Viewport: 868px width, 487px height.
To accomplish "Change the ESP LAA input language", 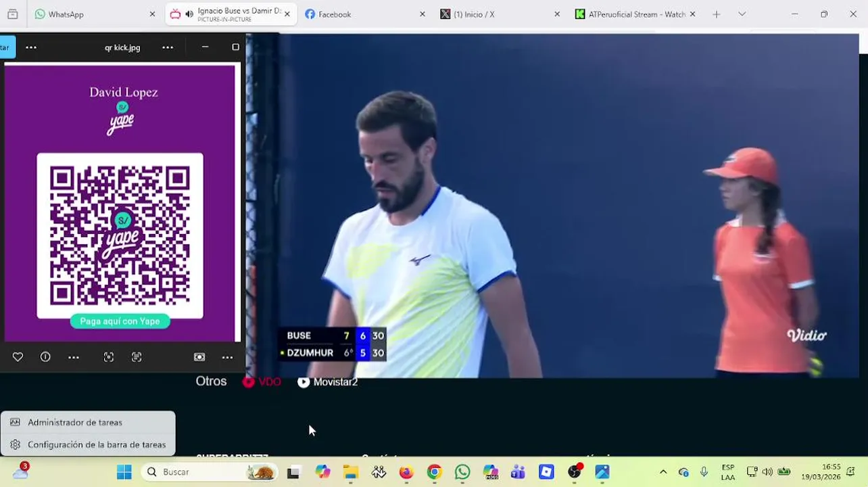I will [x=727, y=472].
